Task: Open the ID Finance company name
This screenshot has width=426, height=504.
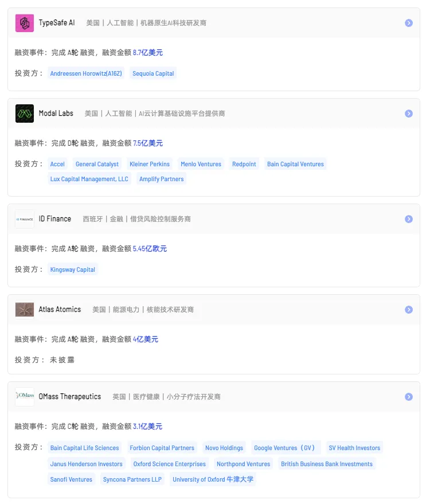Action: pos(55,219)
